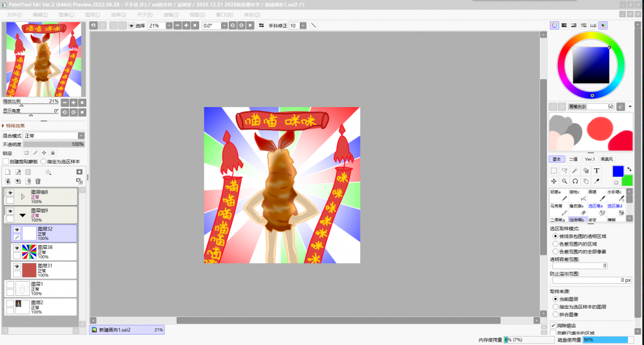
Task: Select the rotate view tool
Action: coord(575,181)
